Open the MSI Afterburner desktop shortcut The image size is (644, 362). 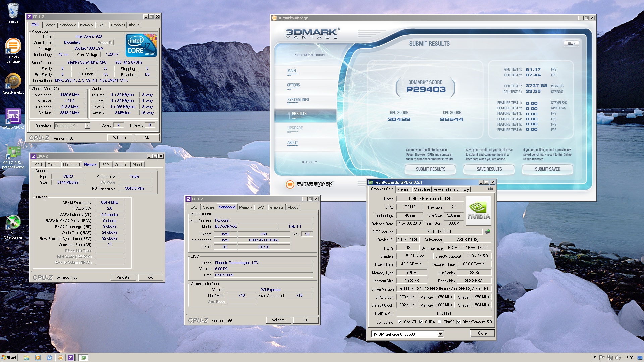click(13, 223)
